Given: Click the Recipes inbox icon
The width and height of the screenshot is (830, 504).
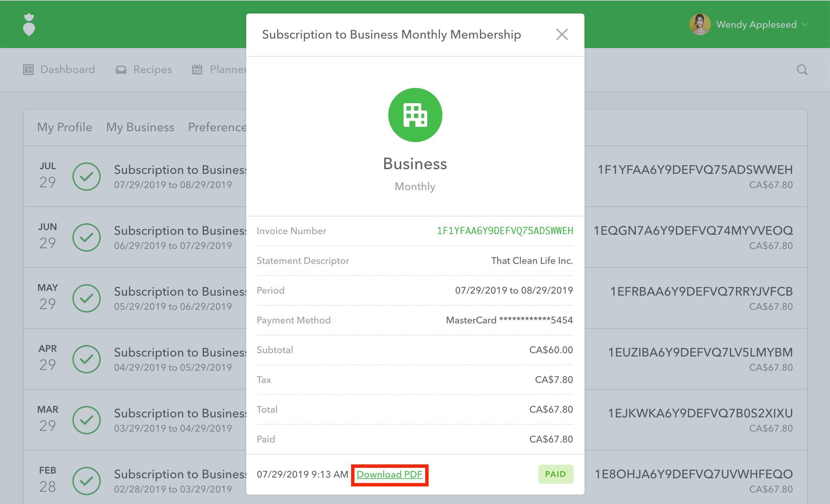Looking at the screenshot, I should [x=121, y=70].
